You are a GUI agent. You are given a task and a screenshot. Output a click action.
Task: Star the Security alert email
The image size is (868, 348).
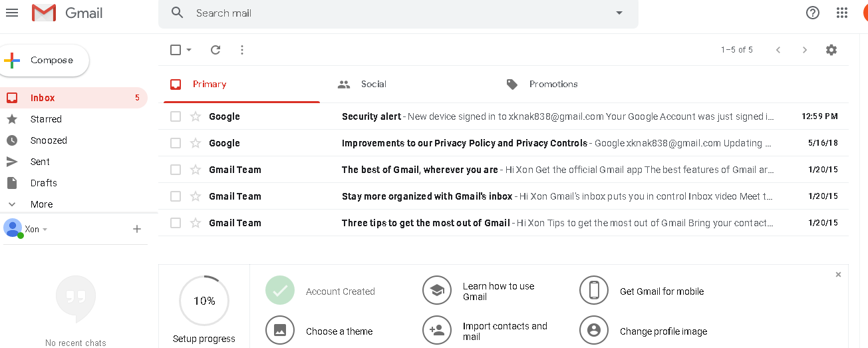point(196,116)
